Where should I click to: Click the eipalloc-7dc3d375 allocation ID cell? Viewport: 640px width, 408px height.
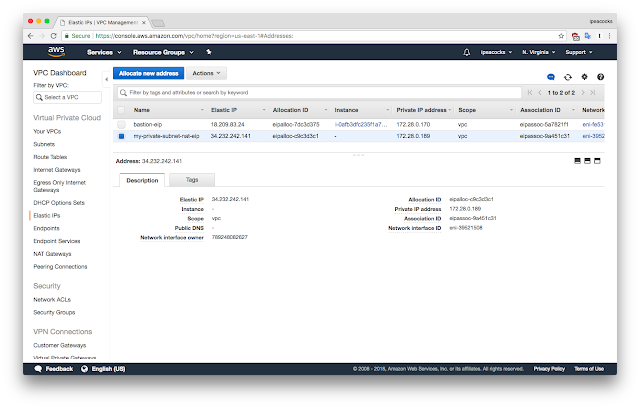click(296, 124)
